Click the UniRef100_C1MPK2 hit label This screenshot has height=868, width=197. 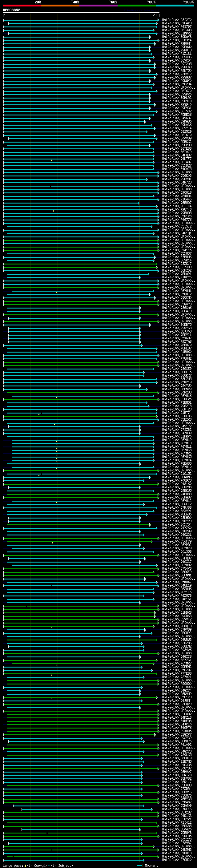click(177, 33)
